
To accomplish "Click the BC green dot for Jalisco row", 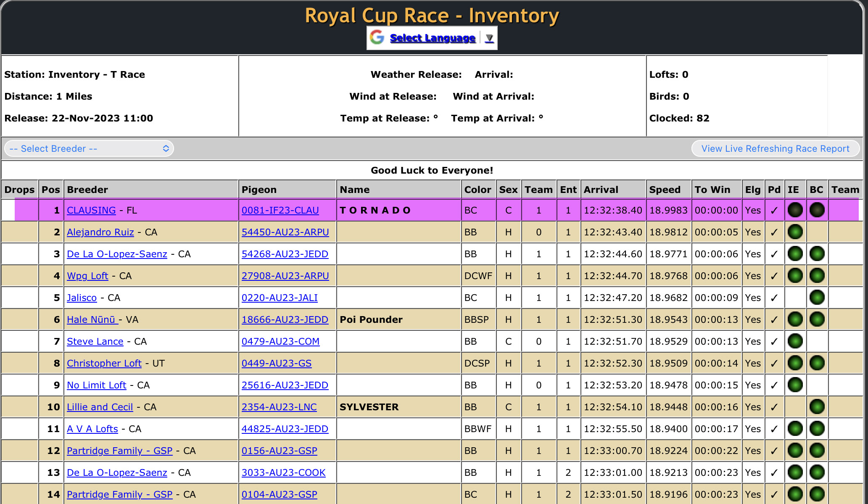I will pos(817,297).
